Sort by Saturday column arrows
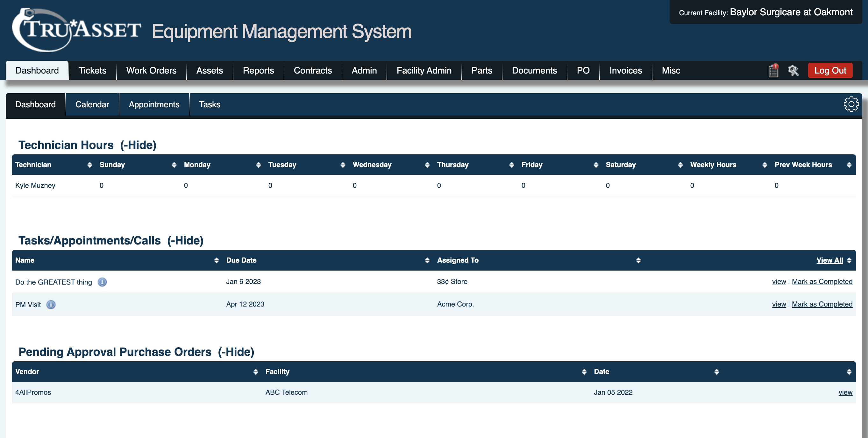Screen dimensions: 868x438 click(x=680, y=165)
